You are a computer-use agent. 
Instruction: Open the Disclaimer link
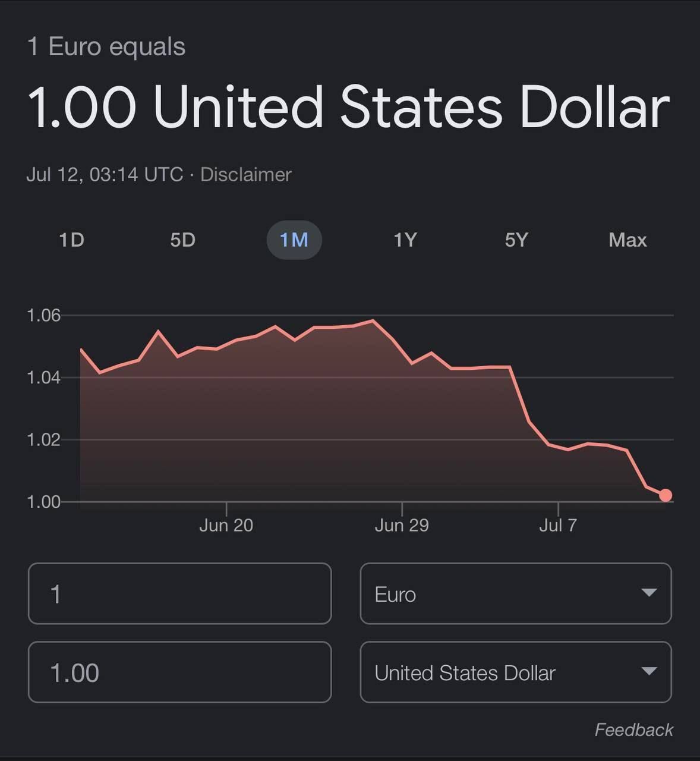click(246, 175)
